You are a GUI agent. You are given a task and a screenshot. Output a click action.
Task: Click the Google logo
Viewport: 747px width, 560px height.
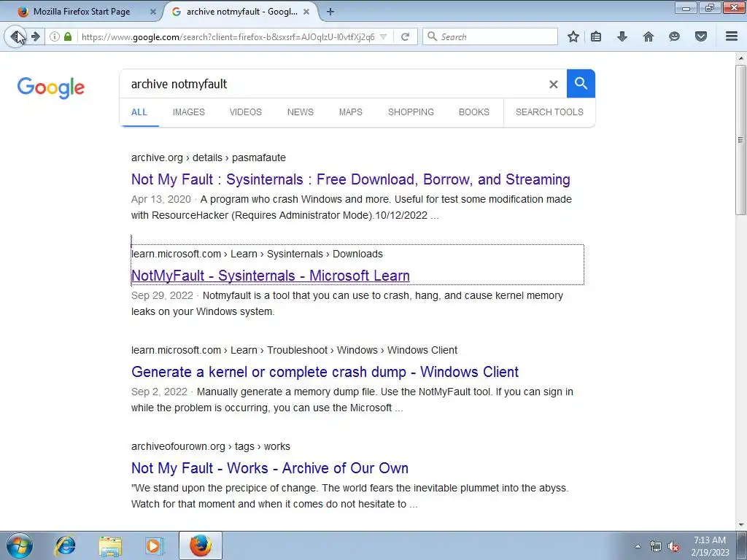click(x=51, y=87)
